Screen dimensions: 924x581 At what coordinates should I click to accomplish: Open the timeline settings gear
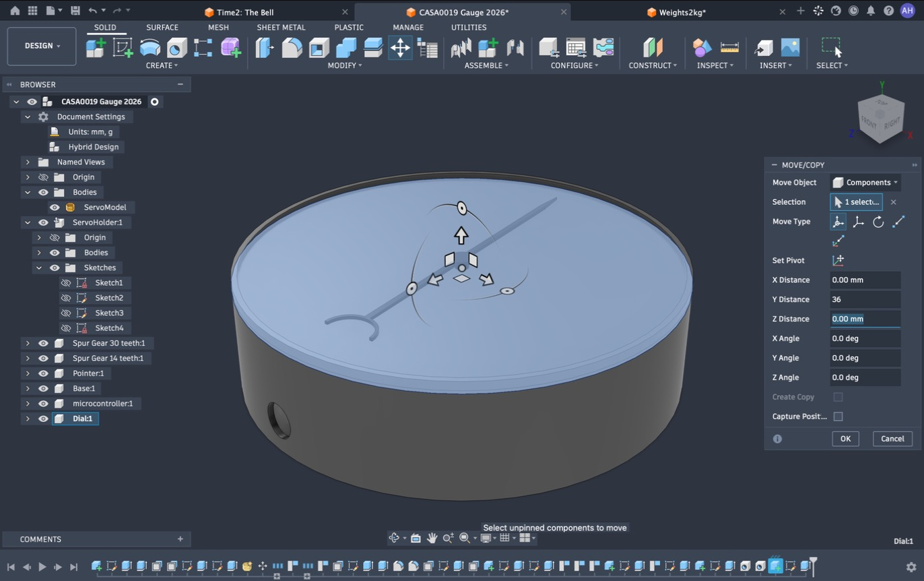click(x=911, y=567)
